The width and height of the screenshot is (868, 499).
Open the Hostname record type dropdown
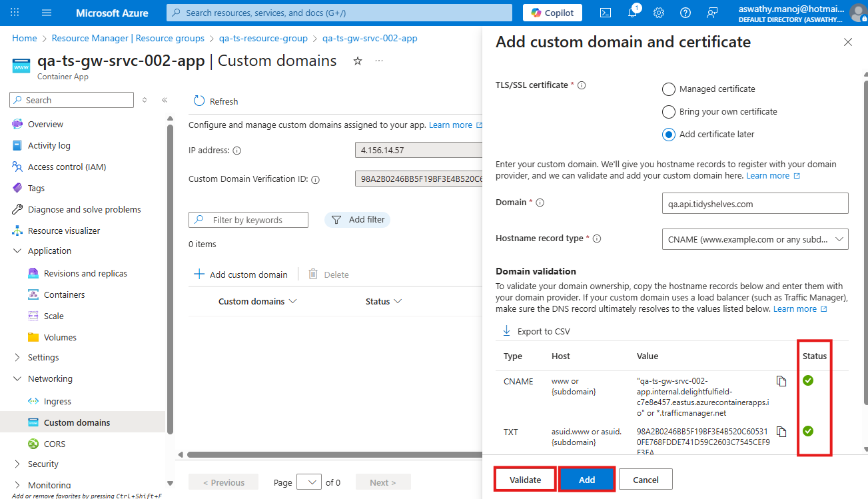coord(755,239)
